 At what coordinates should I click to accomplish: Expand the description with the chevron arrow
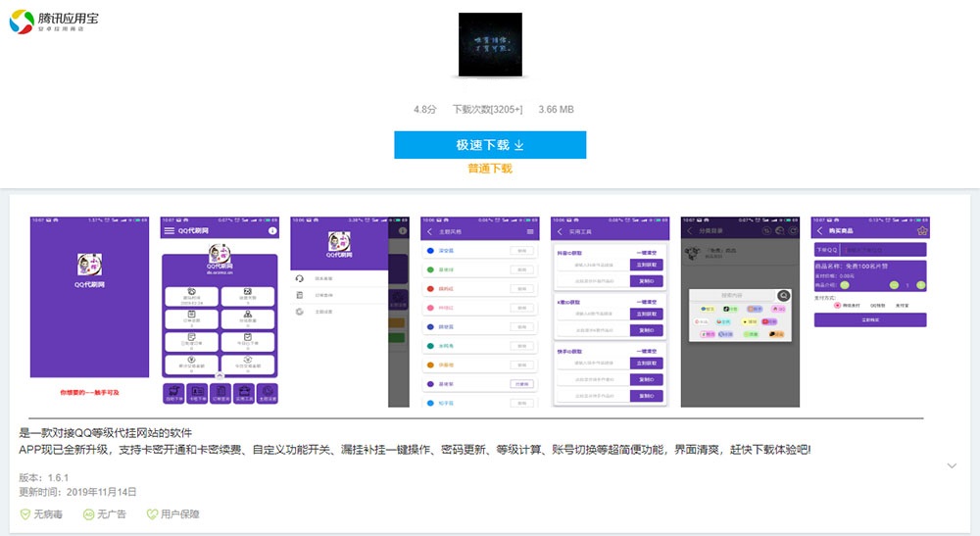coord(952,465)
